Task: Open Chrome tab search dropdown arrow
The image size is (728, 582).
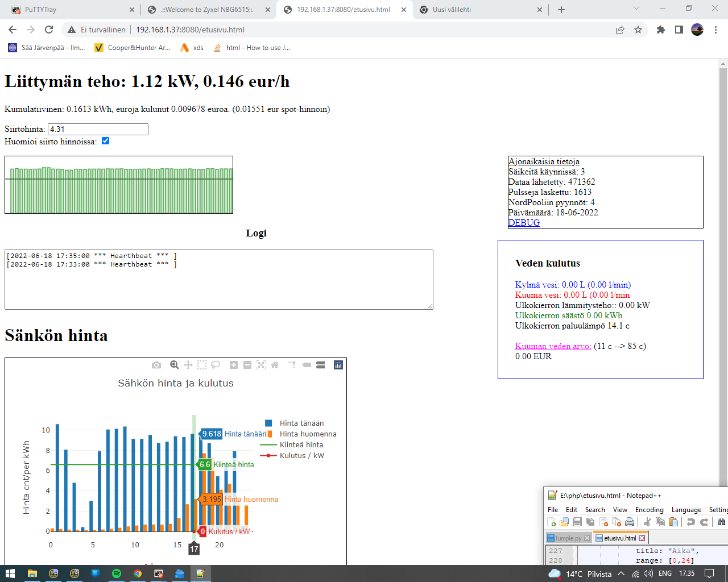Action: pos(636,9)
